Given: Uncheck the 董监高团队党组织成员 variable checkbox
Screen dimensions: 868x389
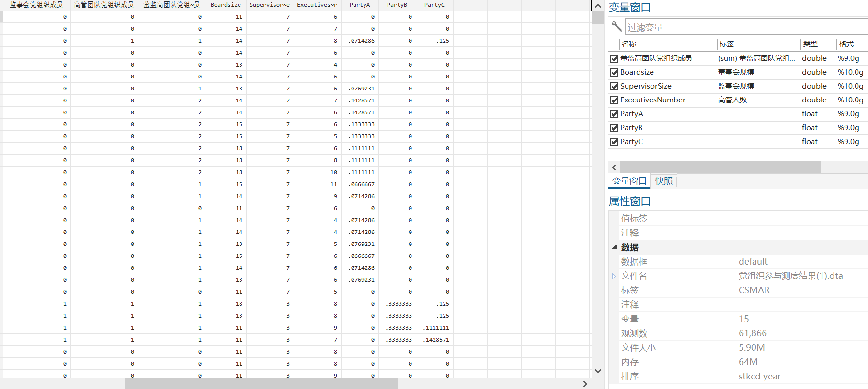Looking at the screenshot, I should coord(614,58).
